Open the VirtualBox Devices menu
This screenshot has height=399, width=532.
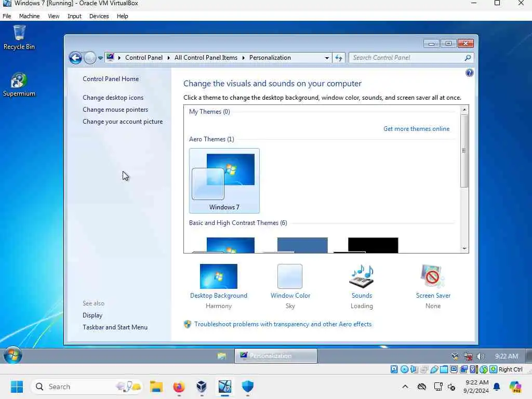[x=99, y=16]
